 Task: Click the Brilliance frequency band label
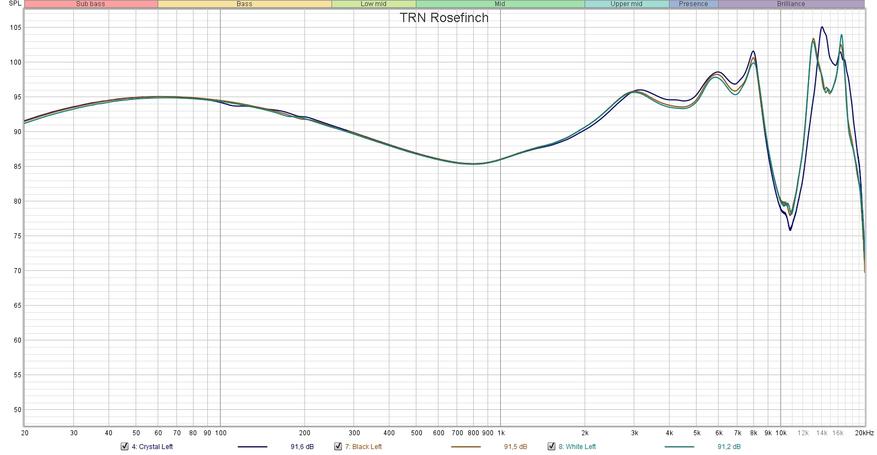(x=791, y=4)
